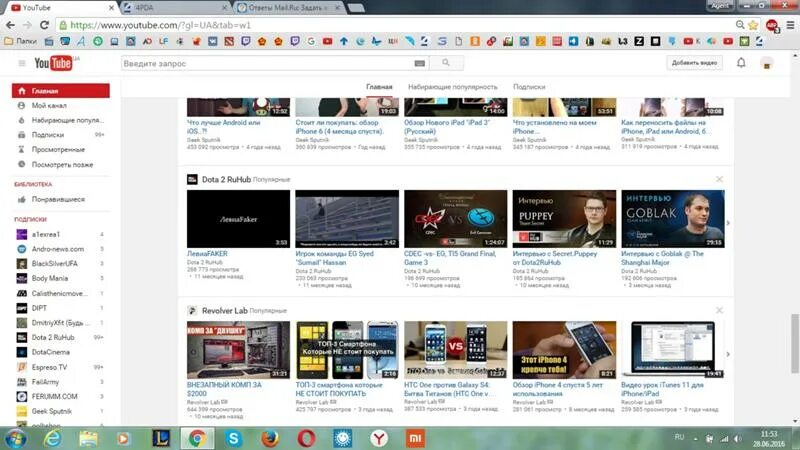Open the CDEC vs EG Grand Final video title
Viewport: 800px width, 450px height.
click(450, 258)
